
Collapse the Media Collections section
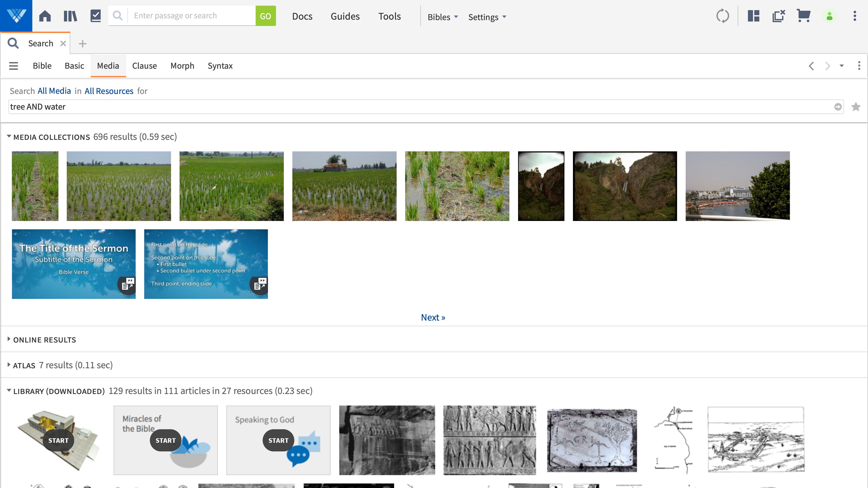pyautogui.click(x=9, y=136)
